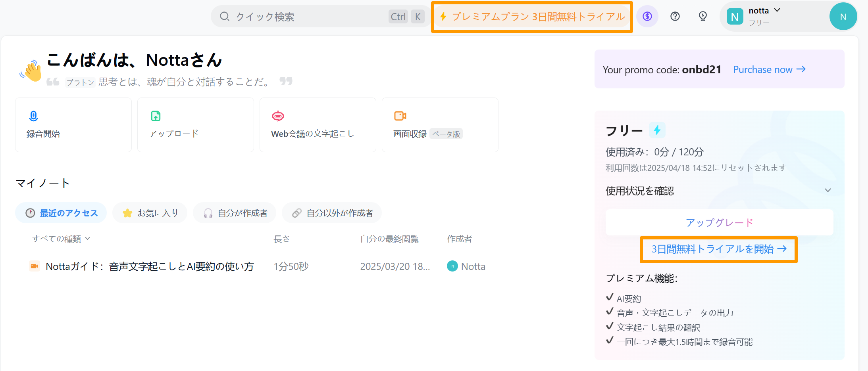Image resolution: width=868 pixels, height=371 pixels.
Task: Click the アップロード file icon
Action: pos(156,116)
